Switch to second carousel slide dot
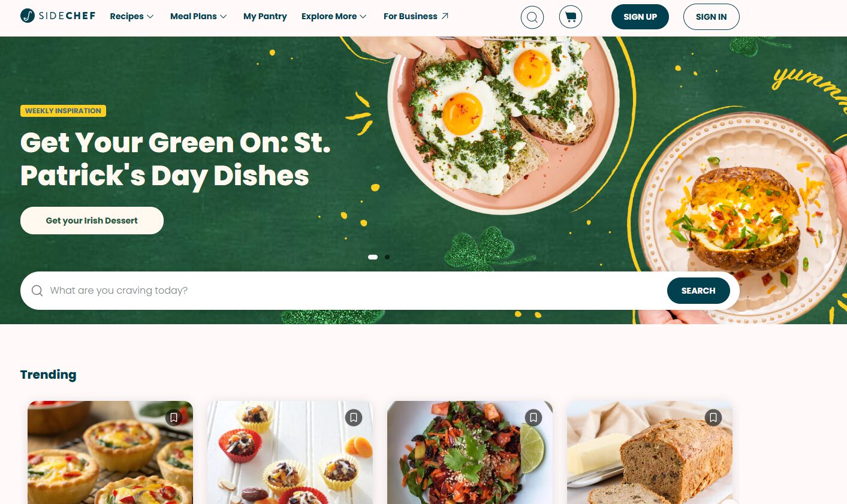Screen dimensions: 847x504 387,257
